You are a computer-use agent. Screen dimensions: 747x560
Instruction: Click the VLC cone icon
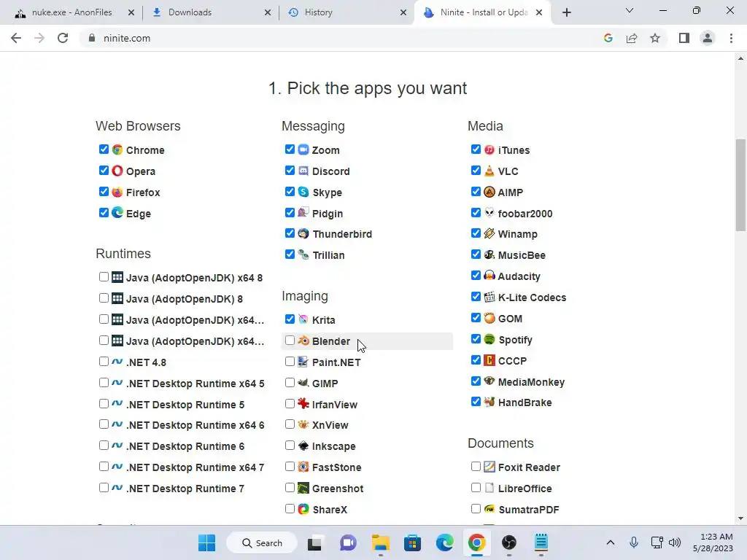(x=489, y=171)
